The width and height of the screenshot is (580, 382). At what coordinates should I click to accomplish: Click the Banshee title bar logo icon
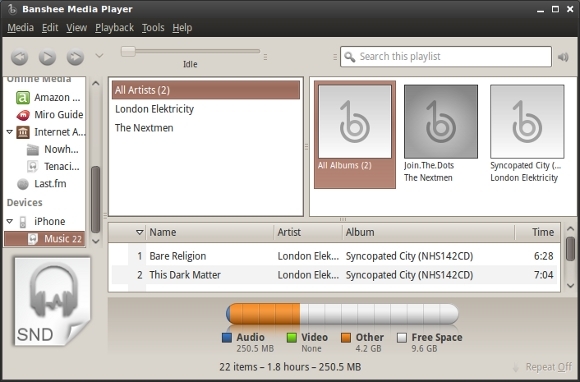[x=13, y=9]
